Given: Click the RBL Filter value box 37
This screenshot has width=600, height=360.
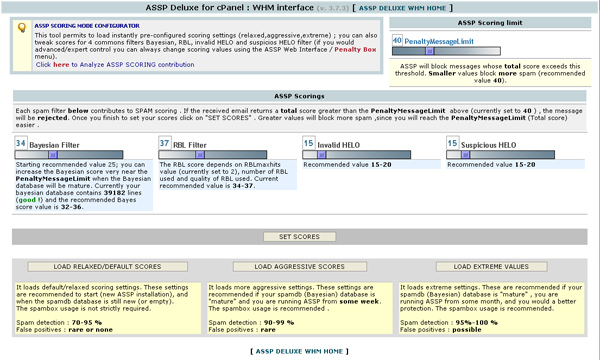Looking at the screenshot, I should pos(165,143).
